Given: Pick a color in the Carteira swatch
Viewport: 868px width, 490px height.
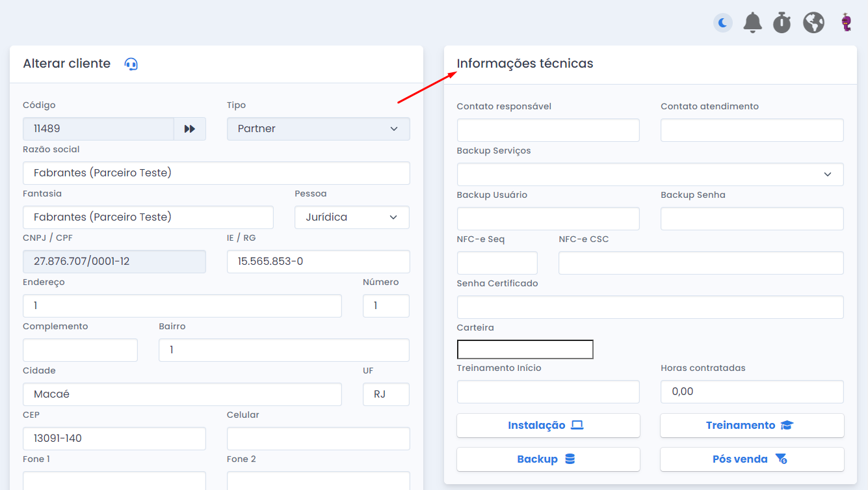Looking at the screenshot, I should coord(525,349).
